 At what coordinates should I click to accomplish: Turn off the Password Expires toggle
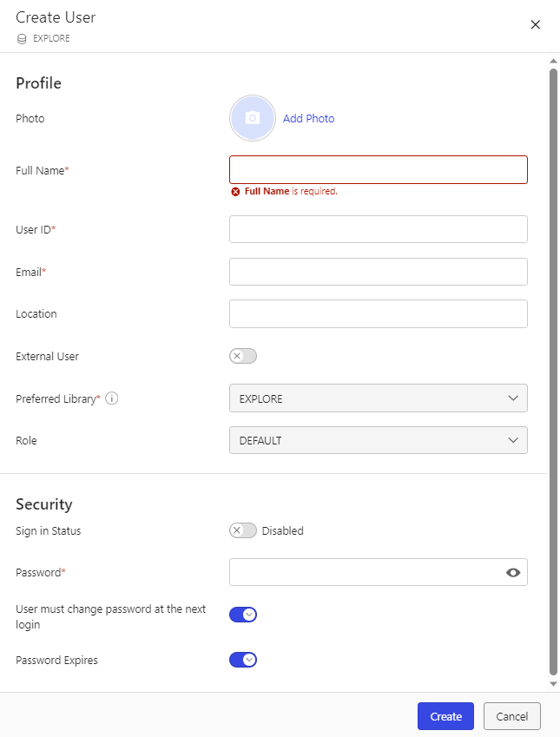tap(243, 660)
